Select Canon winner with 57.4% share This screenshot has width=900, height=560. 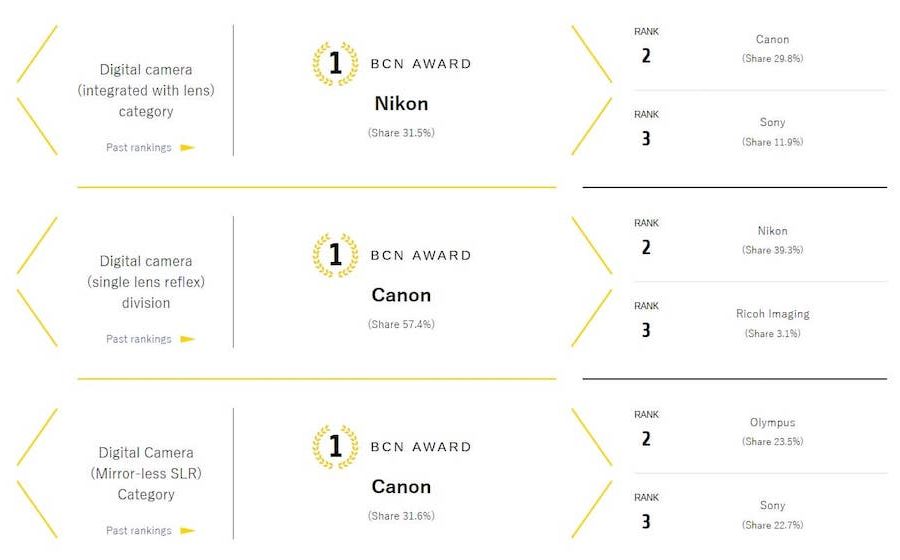401,295
